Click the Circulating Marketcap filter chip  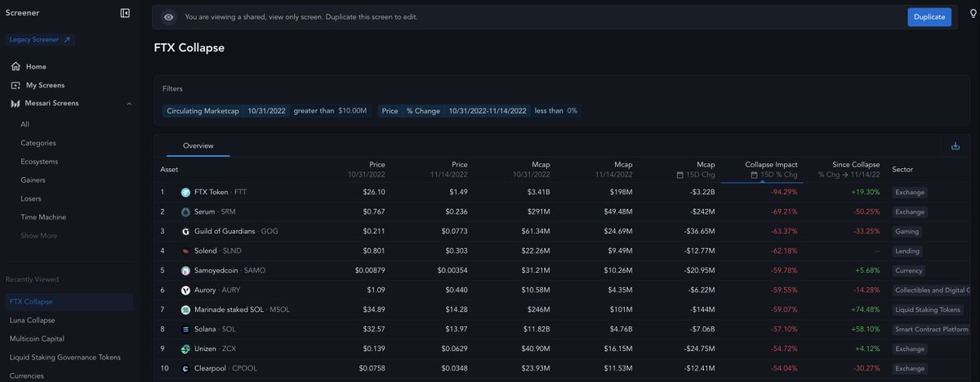tap(203, 110)
